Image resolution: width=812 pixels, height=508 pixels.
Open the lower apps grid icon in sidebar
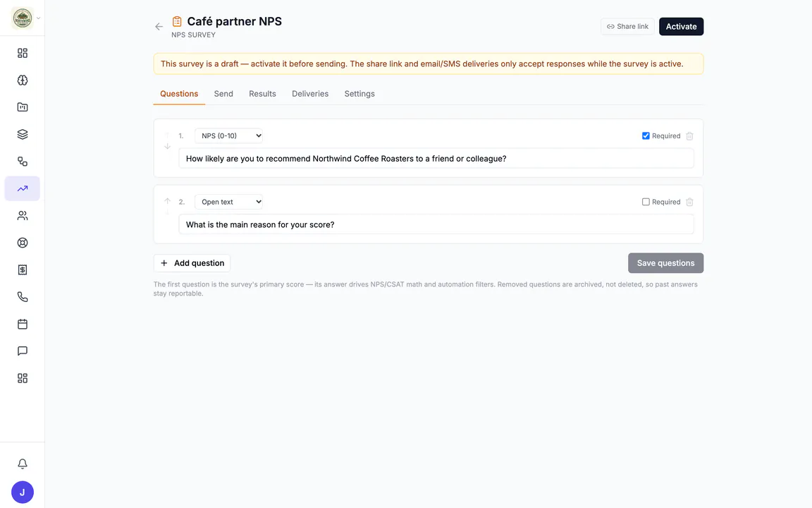tap(23, 378)
